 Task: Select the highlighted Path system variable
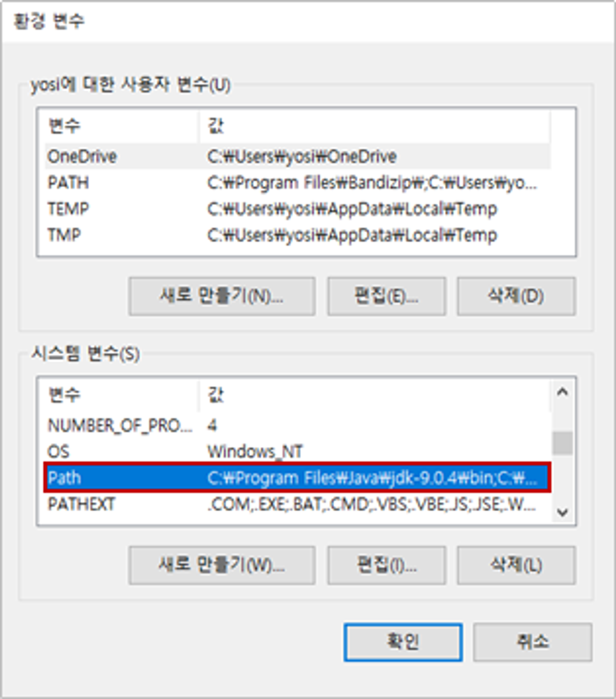click(x=298, y=478)
